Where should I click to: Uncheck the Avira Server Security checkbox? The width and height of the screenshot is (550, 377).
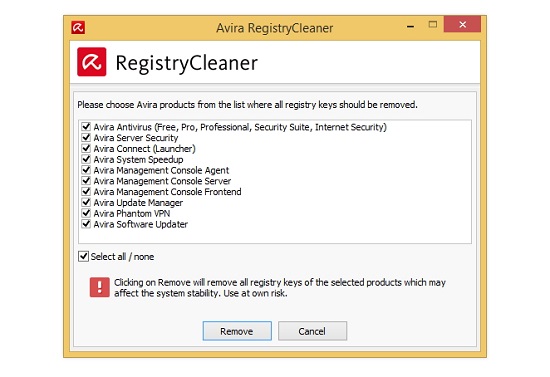tap(86, 137)
